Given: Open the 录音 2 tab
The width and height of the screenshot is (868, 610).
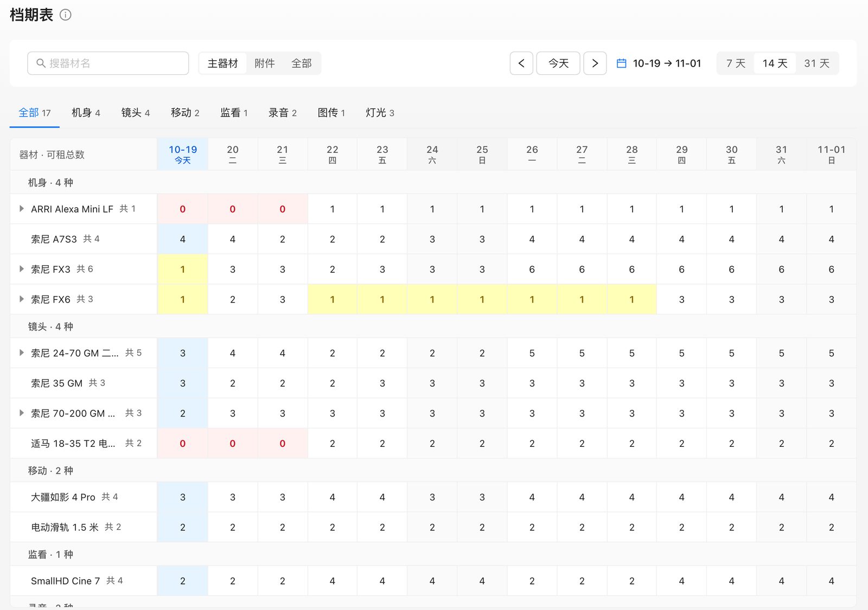Looking at the screenshot, I should (283, 113).
